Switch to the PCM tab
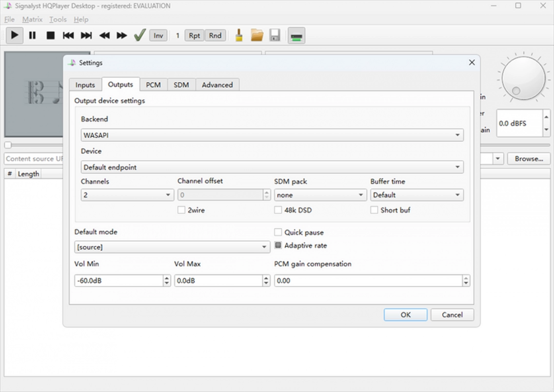Viewport: 554px width, 392px height. (153, 85)
